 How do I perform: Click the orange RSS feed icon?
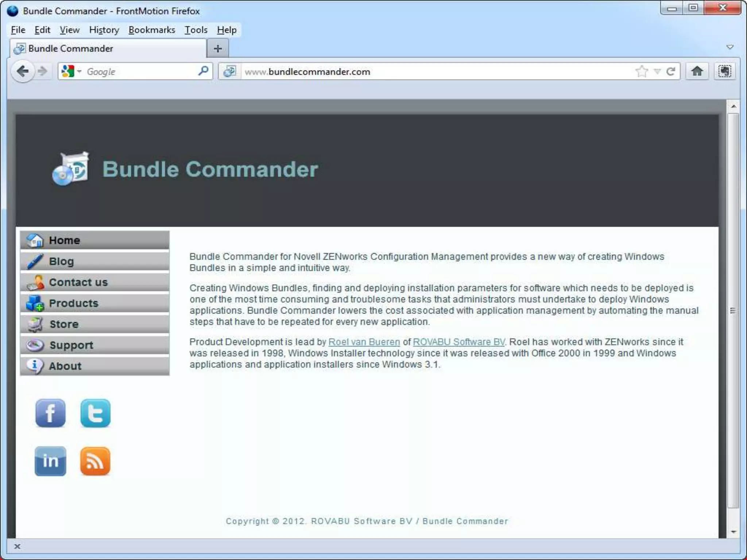(x=95, y=461)
